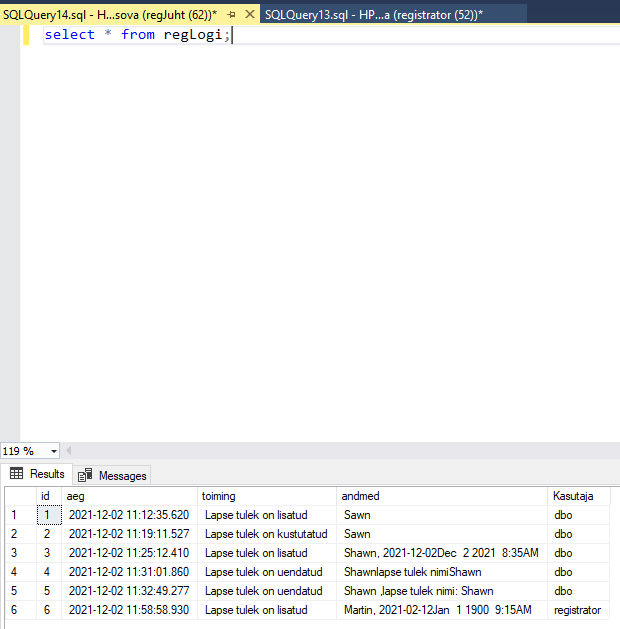This screenshot has height=629, width=620.
Task: Open the Results tab
Action: [x=36, y=474]
